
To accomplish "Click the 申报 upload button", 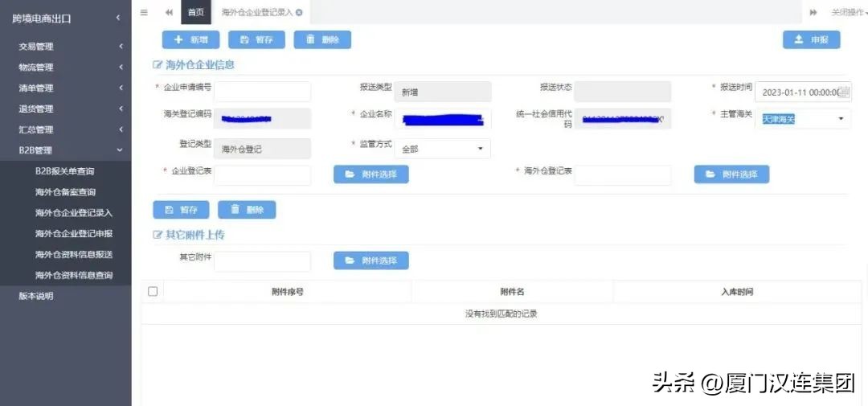I will click(811, 40).
